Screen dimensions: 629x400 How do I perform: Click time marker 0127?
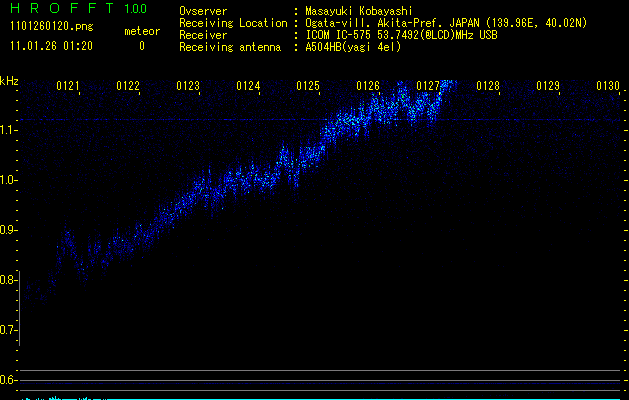point(428,86)
